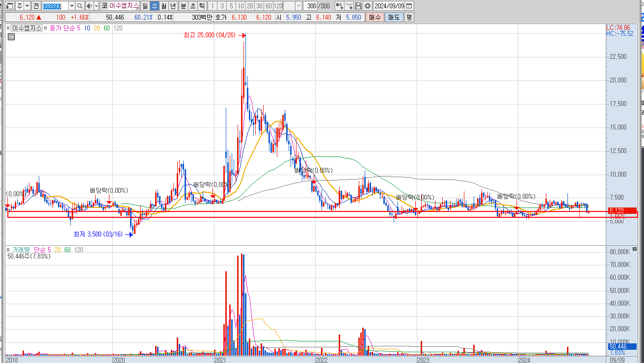This screenshot has height=363, width=644.
Task: Click the add candlestick chart icon
Action: point(339,6)
